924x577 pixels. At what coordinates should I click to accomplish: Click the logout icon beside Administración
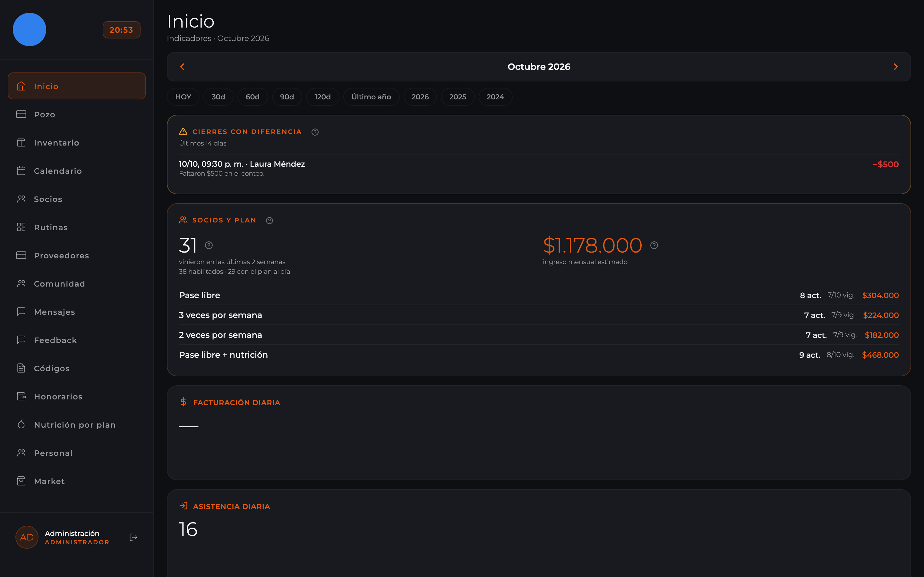133,537
